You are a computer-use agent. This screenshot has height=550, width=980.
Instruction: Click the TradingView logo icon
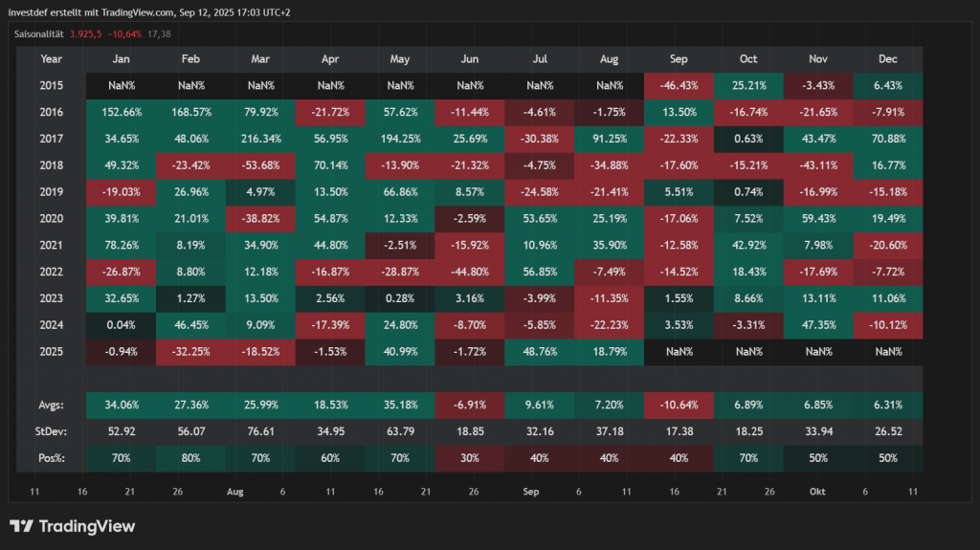tap(22, 526)
